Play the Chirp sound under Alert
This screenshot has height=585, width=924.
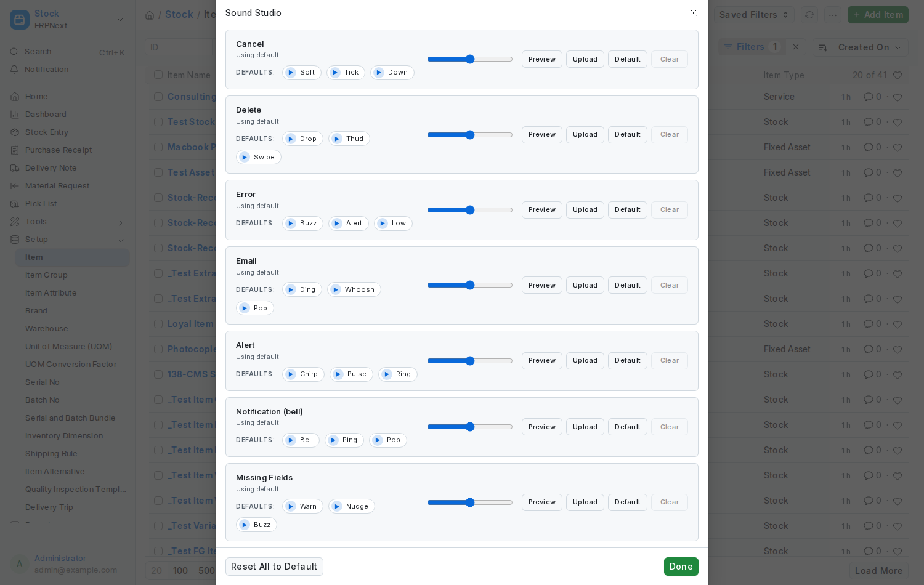[x=303, y=374]
